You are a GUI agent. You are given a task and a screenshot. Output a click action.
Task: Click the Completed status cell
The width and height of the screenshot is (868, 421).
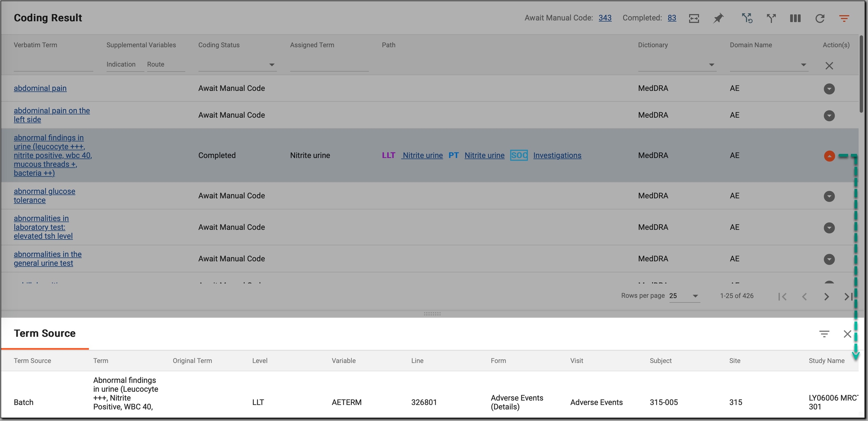pyautogui.click(x=217, y=155)
